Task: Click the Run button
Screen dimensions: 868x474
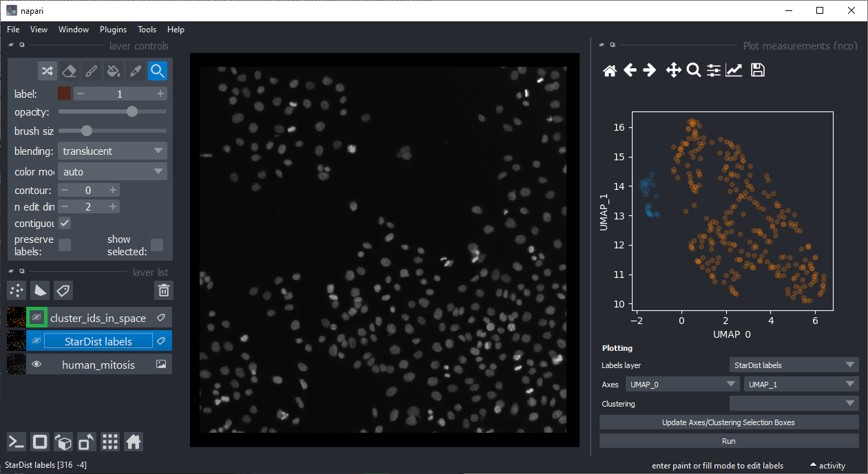Action: point(729,441)
